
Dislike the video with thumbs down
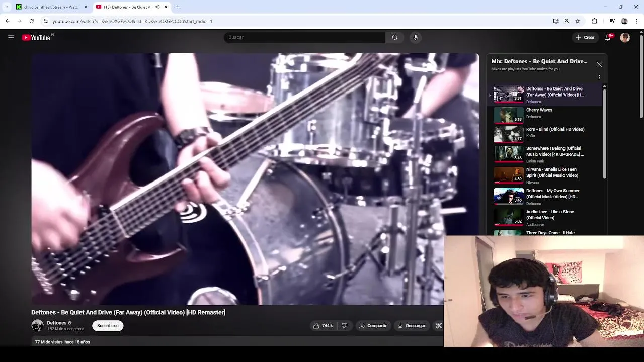point(345,326)
